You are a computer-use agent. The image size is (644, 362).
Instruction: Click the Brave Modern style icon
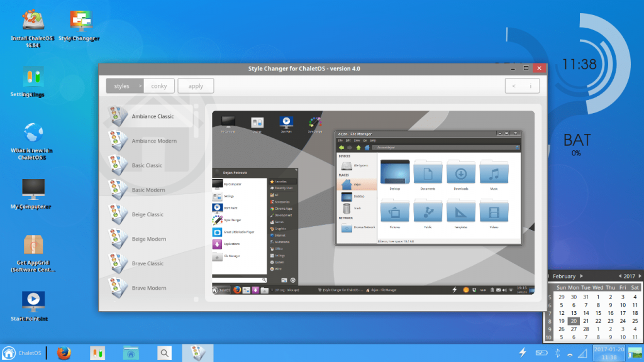118,288
